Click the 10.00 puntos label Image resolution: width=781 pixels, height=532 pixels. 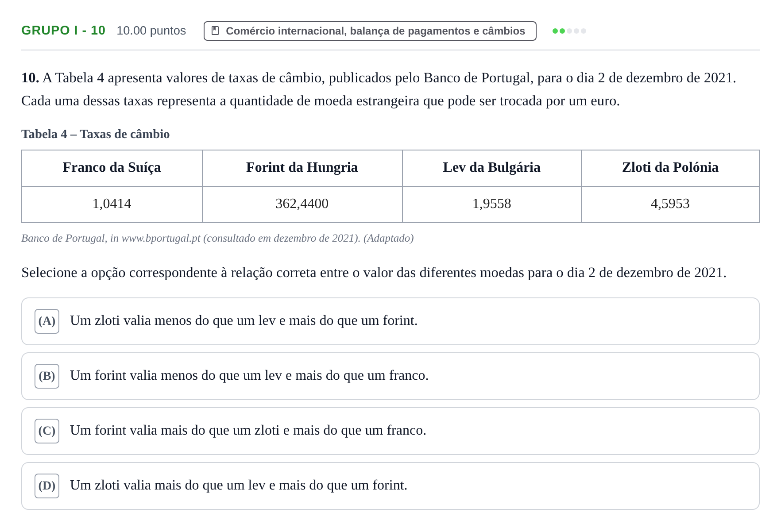[x=151, y=31]
